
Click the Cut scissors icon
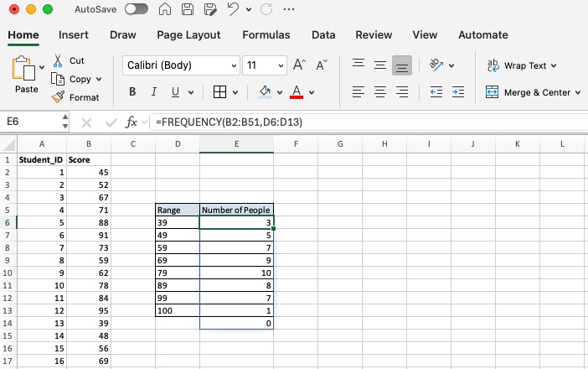point(58,61)
